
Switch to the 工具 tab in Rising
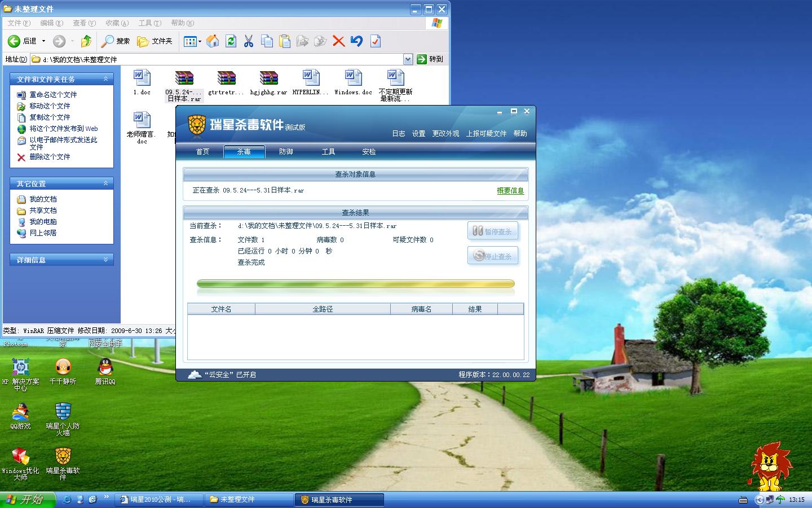328,151
